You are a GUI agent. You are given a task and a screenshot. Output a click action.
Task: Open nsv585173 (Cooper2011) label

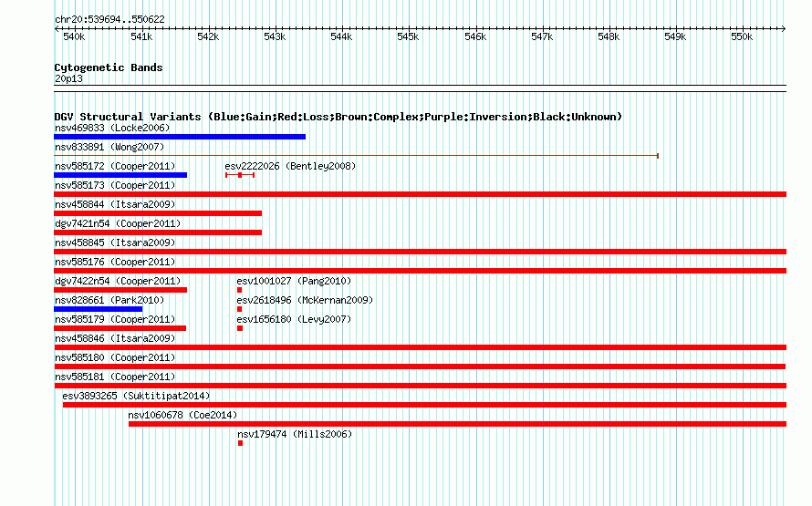pos(115,185)
